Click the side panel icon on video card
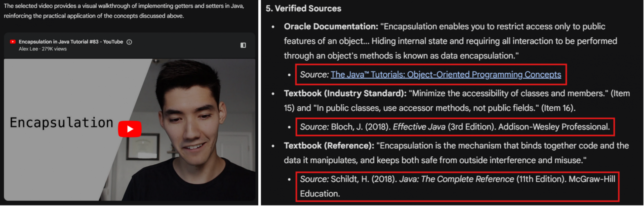 243,45
